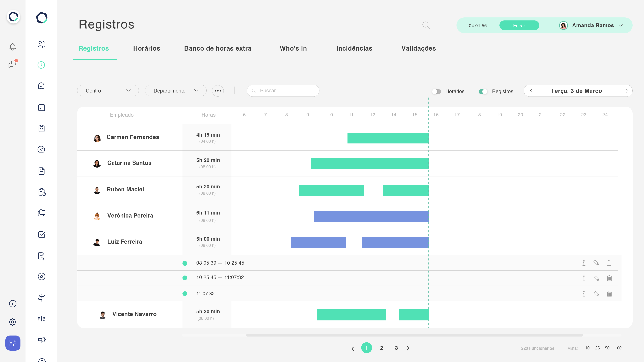The width and height of the screenshot is (644, 362).
Task: Open the face ghost icon in sidebar
Action: [41, 86]
